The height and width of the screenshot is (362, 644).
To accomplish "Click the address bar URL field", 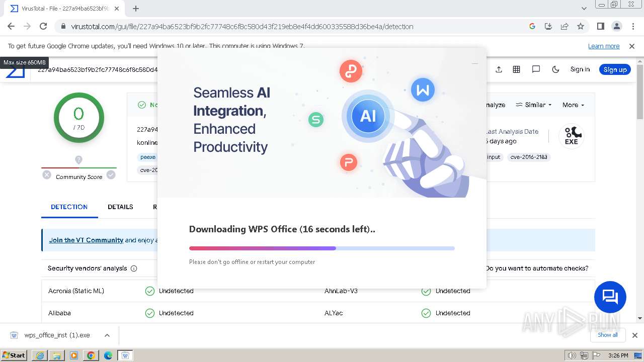I will (292, 26).
